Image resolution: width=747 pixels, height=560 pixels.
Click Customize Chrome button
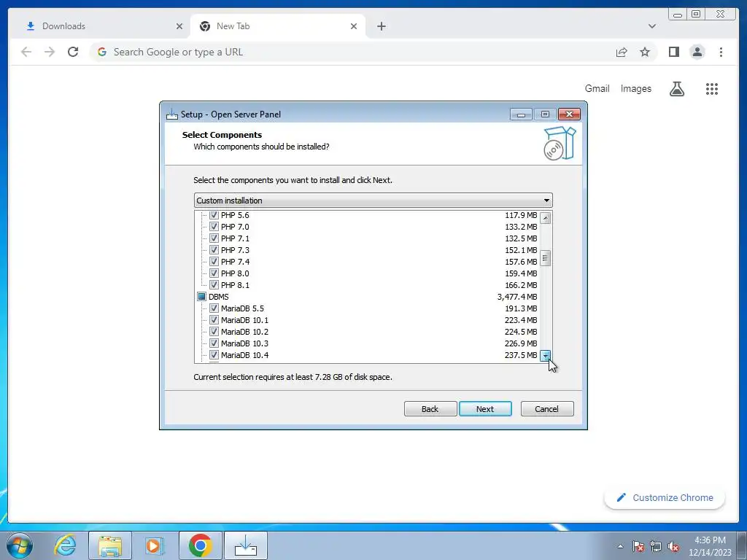(x=665, y=497)
